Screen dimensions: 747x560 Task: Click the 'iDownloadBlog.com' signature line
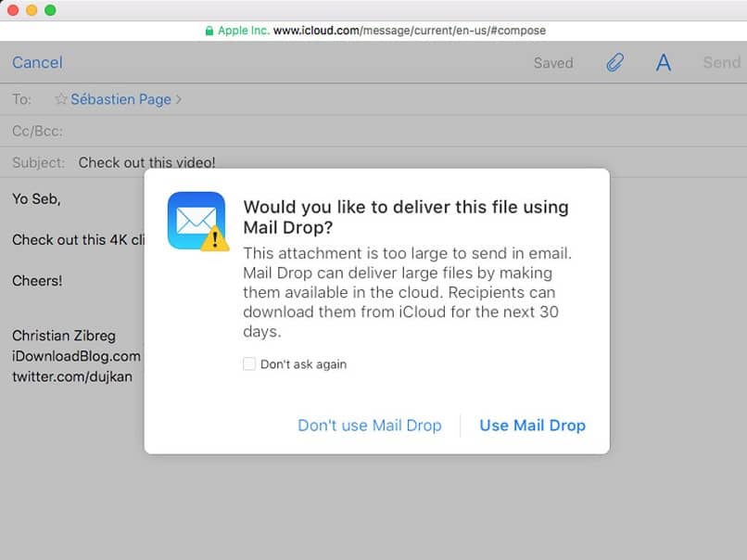76,356
